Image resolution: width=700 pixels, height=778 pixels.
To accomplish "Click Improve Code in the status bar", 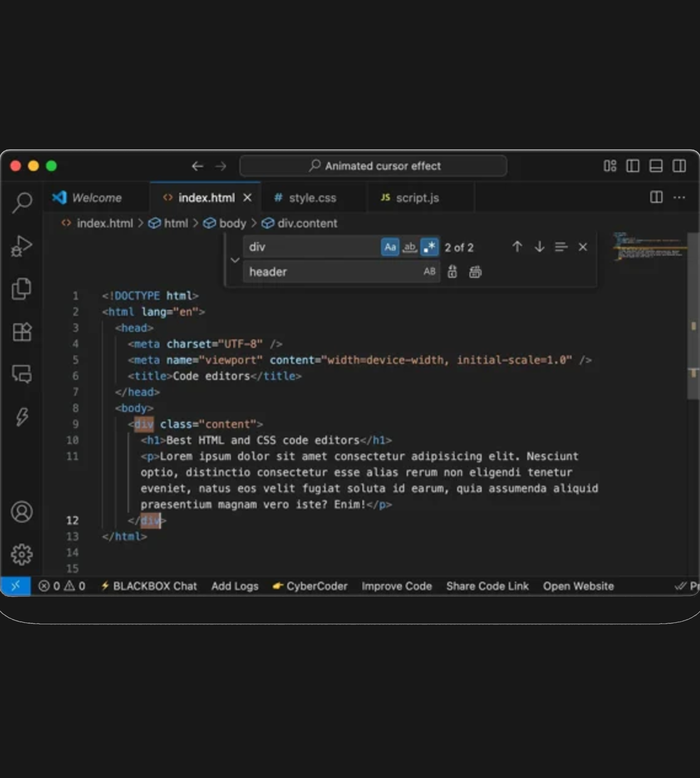I will point(397,586).
